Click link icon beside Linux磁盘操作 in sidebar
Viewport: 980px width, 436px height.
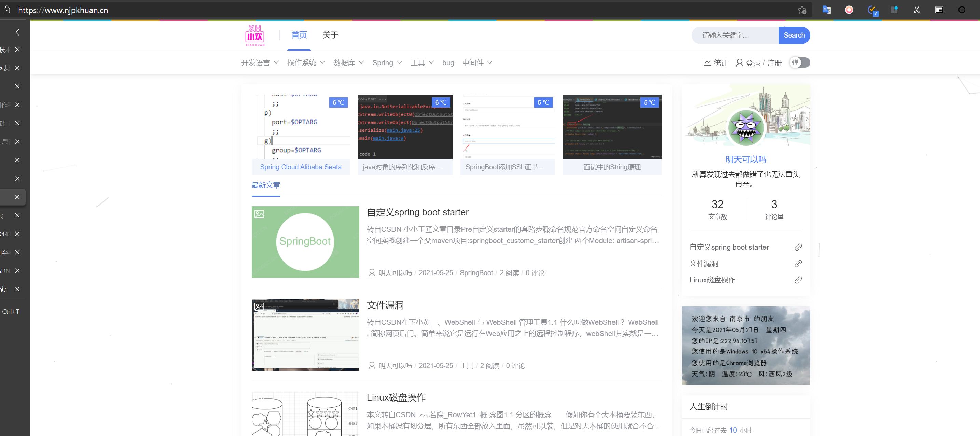pyautogui.click(x=798, y=280)
